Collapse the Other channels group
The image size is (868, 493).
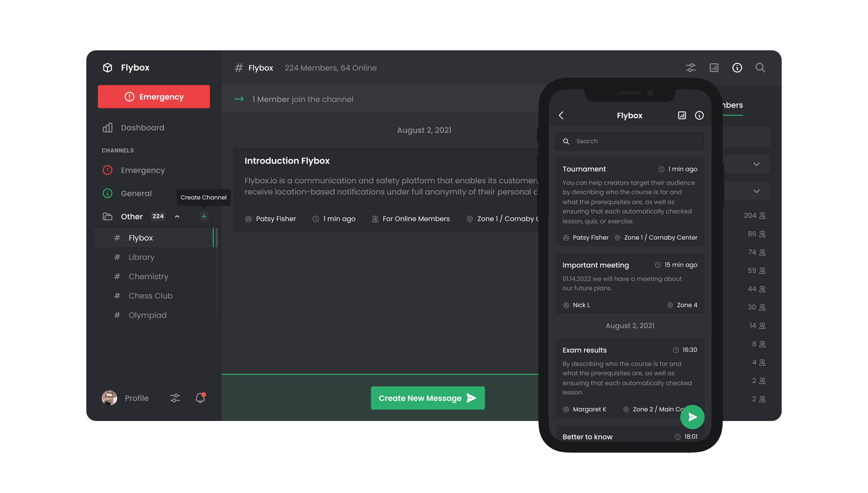pos(178,216)
